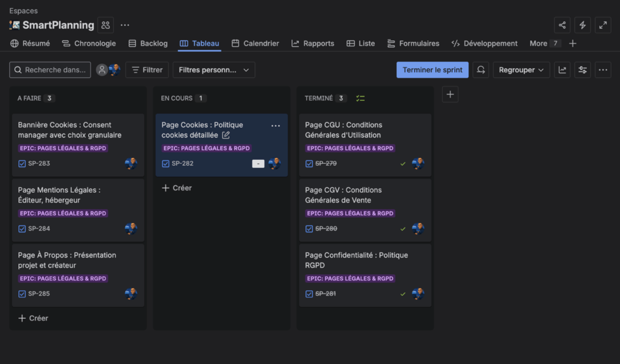Image resolution: width=620 pixels, height=364 pixels.
Task: Filter by the assignee avatar next to search
Action: pos(115,70)
